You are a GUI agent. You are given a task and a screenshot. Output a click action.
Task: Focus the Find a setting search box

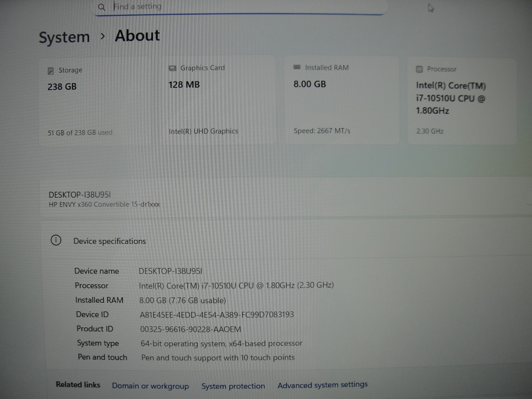pos(239,7)
